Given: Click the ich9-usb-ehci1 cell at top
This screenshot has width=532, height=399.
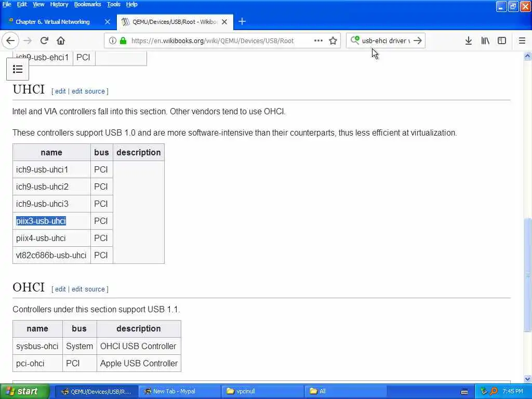Looking at the screenshot, I should coord(43,57).
